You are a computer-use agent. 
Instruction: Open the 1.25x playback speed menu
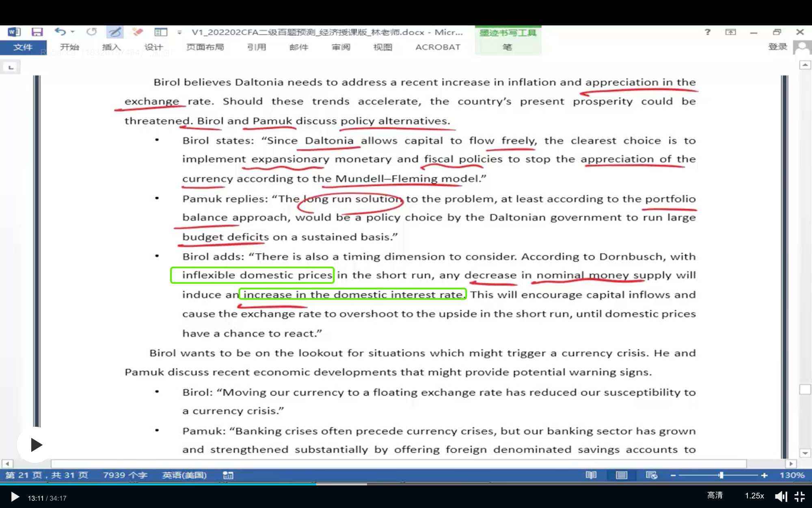point(754,496)
